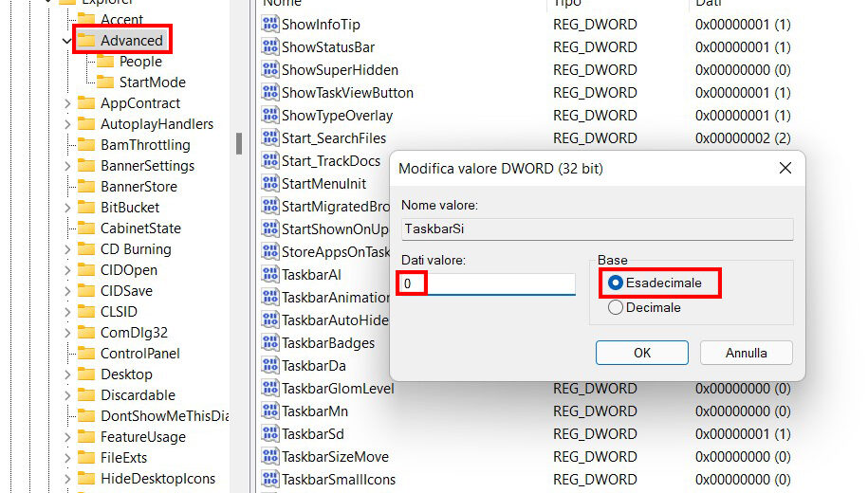Click the People folder icon
This screenshot has height=493, width=868.
pos(104,61)
